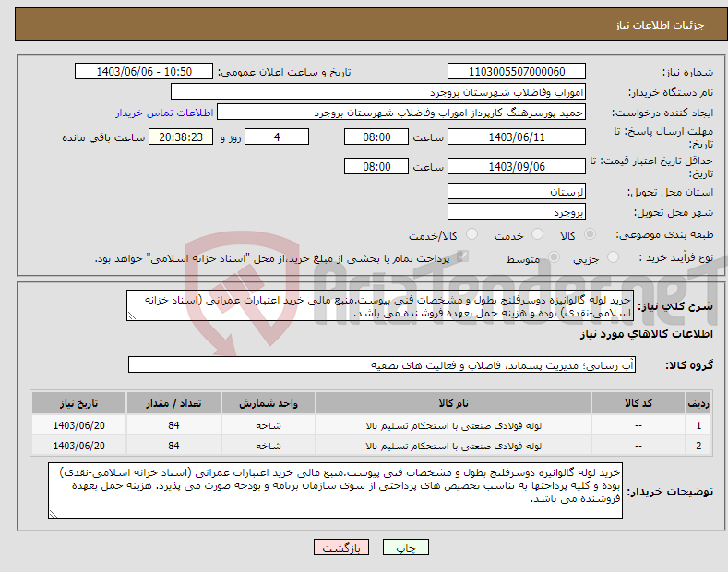The height and width of the screenshot is (572, 728).
Task: Click the تاریخ نیاز column header
Action: (79, 403)
